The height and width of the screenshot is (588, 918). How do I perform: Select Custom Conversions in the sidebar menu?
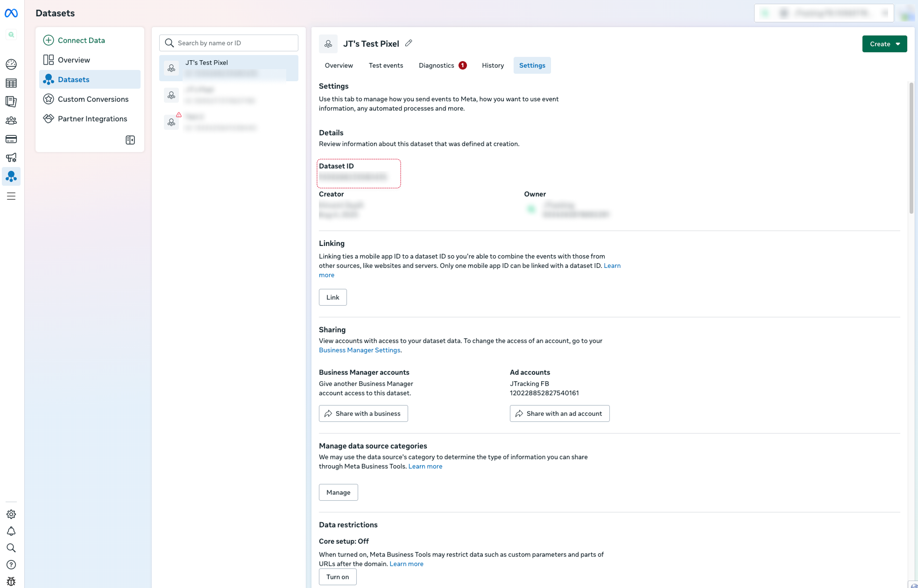coord(93,99)
